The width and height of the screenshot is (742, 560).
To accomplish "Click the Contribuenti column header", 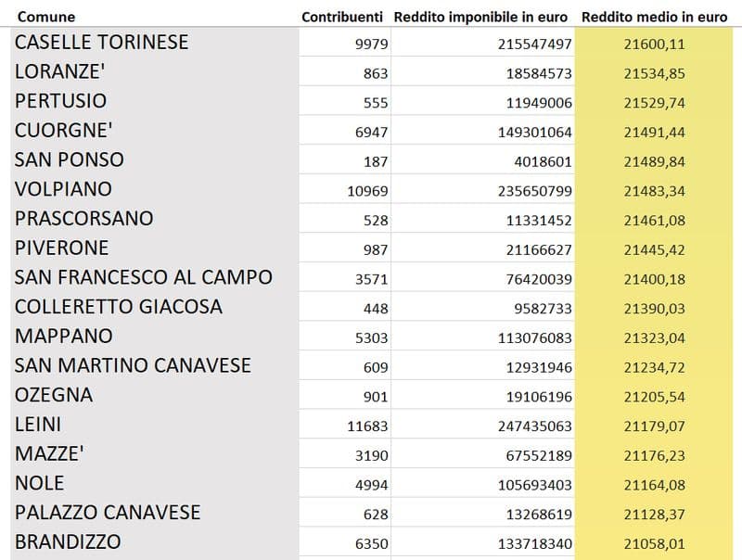I will tap(342, 17).
